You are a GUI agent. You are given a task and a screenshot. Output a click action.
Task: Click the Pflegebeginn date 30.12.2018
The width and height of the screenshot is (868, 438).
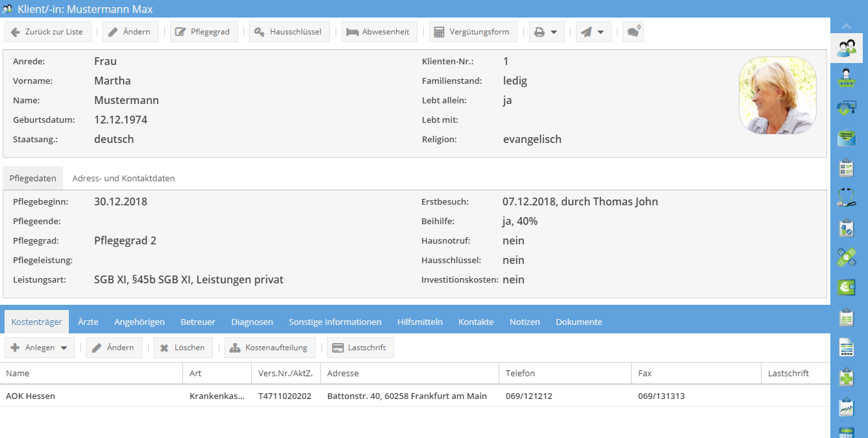point(121,201)
